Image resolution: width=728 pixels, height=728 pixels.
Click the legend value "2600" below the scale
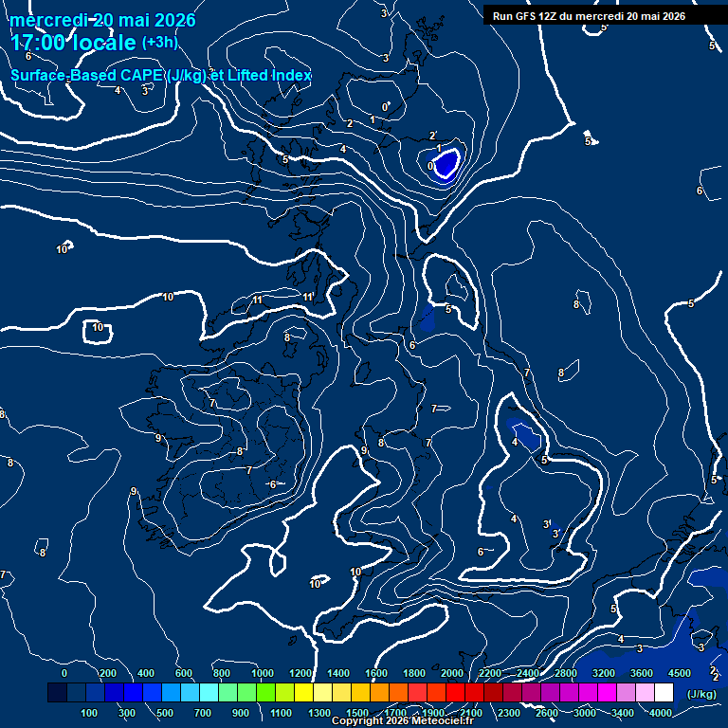click(x=547, y=713)
